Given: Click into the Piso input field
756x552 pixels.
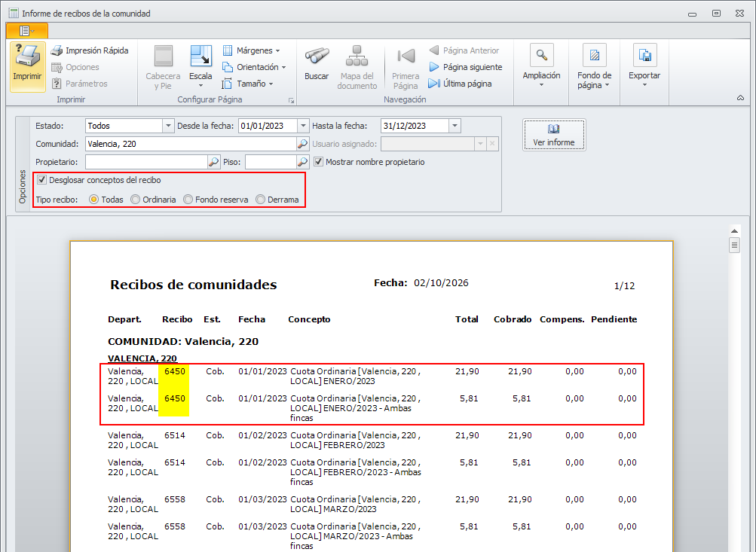Looking at the screenshot, I should point(271,162).
